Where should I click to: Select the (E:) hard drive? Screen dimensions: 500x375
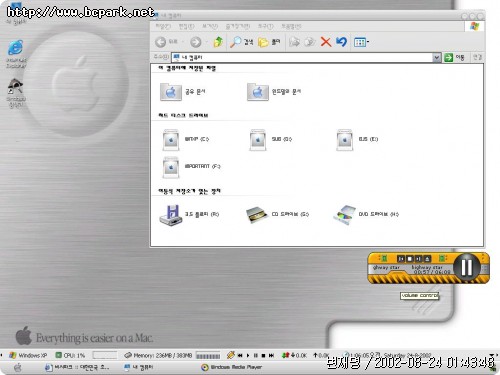pos(357,139)
